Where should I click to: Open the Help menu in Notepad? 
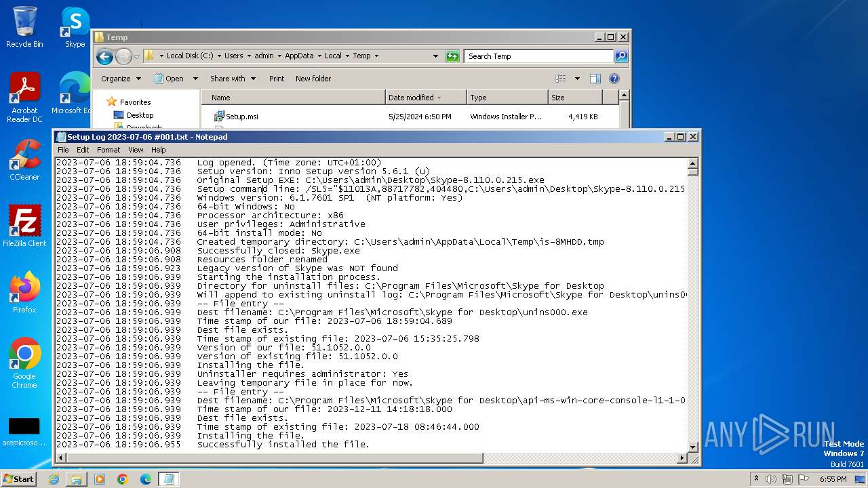158,150
